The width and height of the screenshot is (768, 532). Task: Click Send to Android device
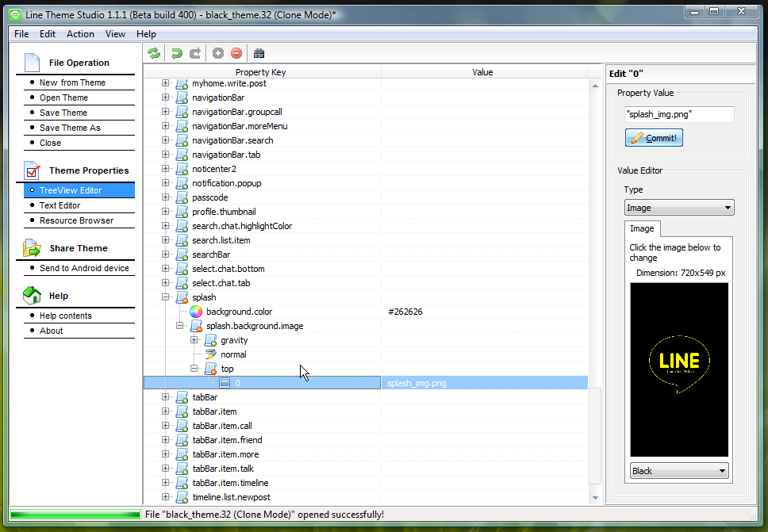tap(84, 268)
